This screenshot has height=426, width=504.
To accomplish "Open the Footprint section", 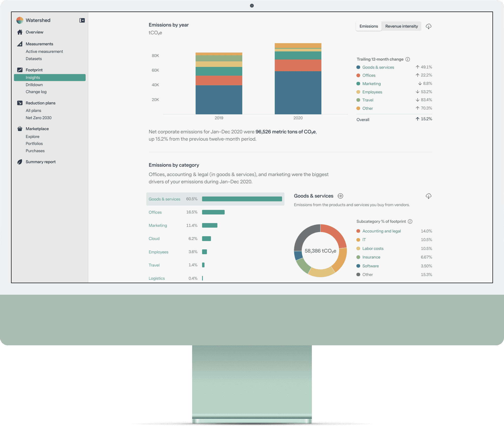I will coord(34,70).
